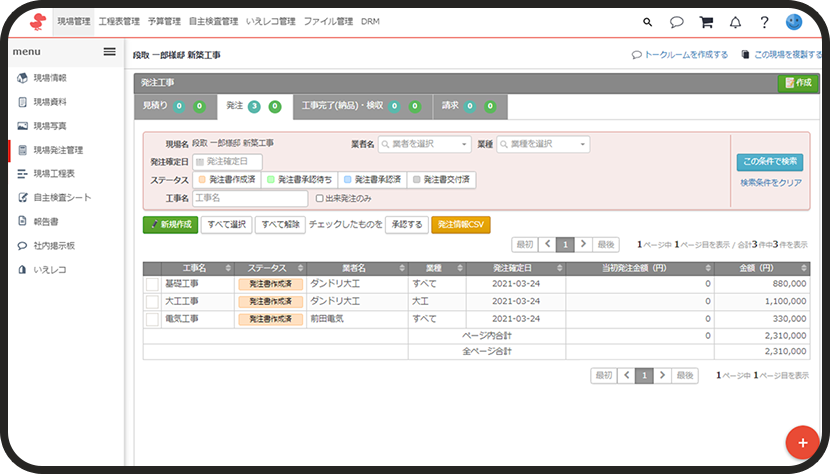Sort by 業者名 column header
830x474 pixels.
357,268
